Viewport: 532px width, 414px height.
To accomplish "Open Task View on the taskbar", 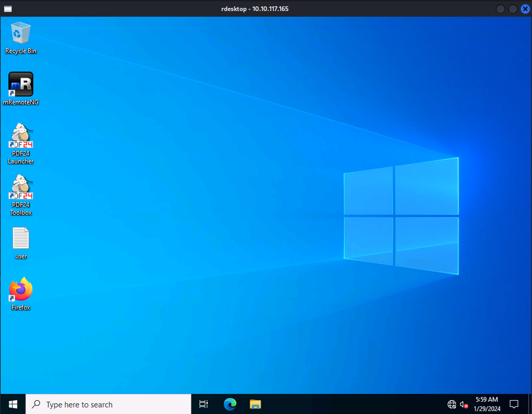I will click(x=203, y=404).
